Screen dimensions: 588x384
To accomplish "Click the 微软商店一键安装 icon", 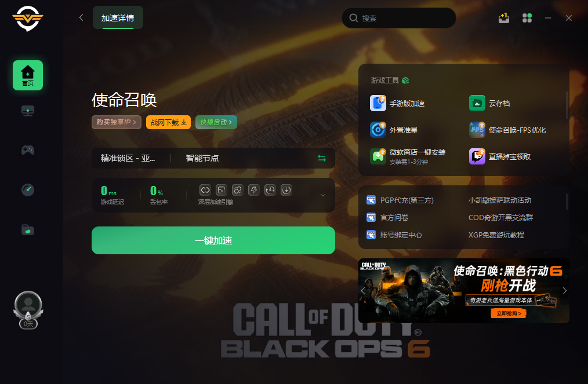I will 378,156.
